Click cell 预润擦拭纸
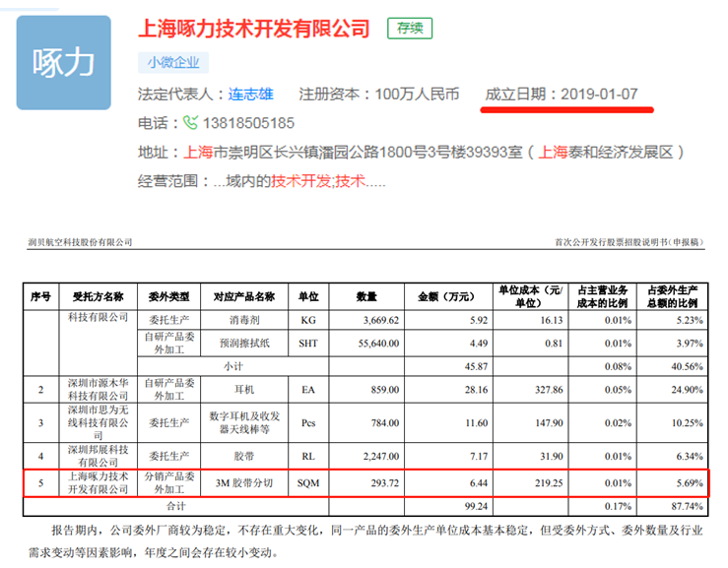Screen dimensions: 728x568 (244, 344)
